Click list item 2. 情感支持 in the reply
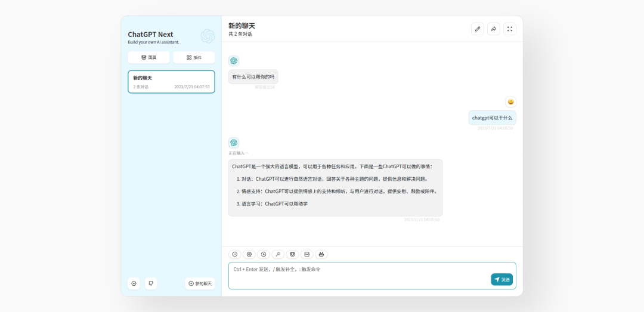Viewport: 644px width, 312px height. pos(337,191)
